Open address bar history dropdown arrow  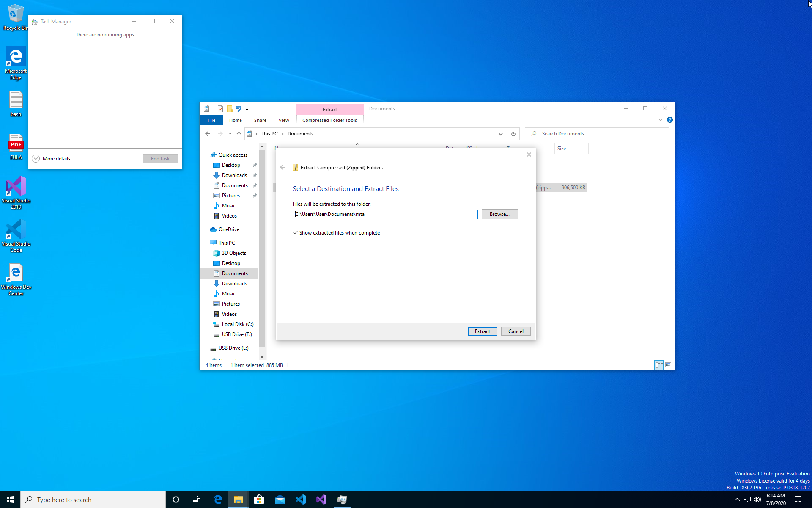click(500, 134)
